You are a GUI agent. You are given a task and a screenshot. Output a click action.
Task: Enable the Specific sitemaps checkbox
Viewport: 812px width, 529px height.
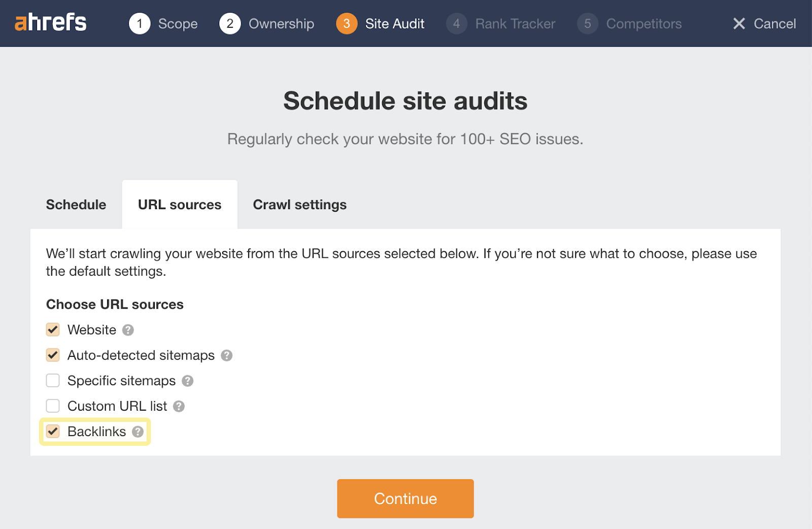52,380
